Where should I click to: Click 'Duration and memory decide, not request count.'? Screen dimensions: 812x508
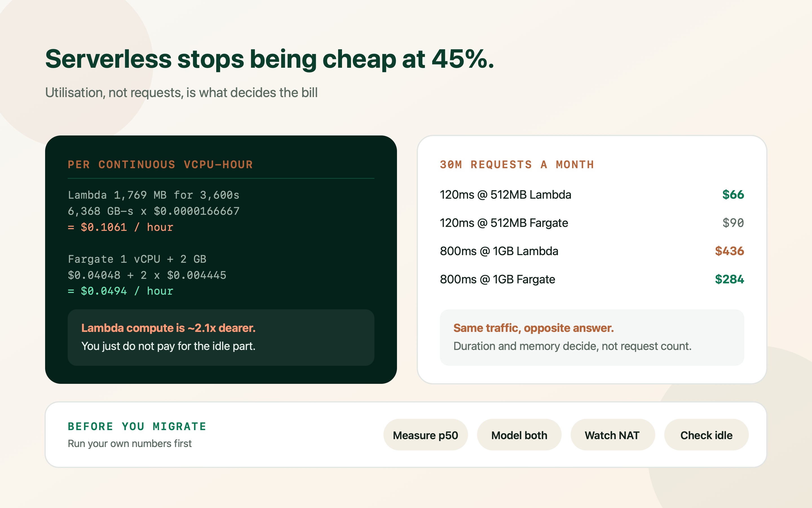coord(572,346)
